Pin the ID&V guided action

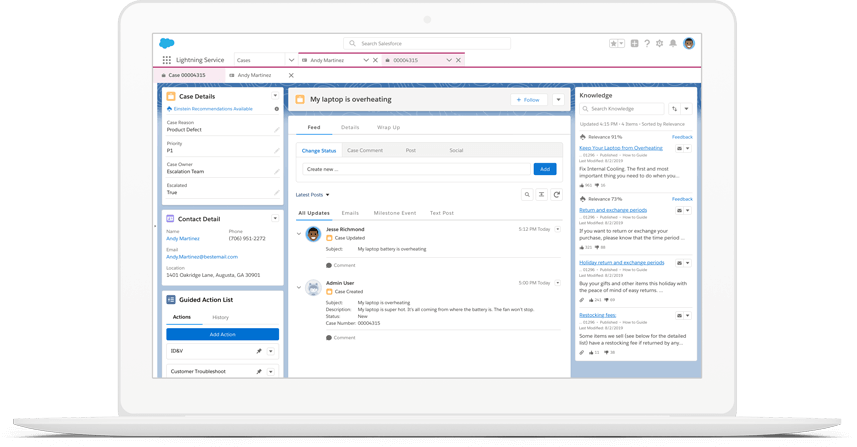pos(259,351)
